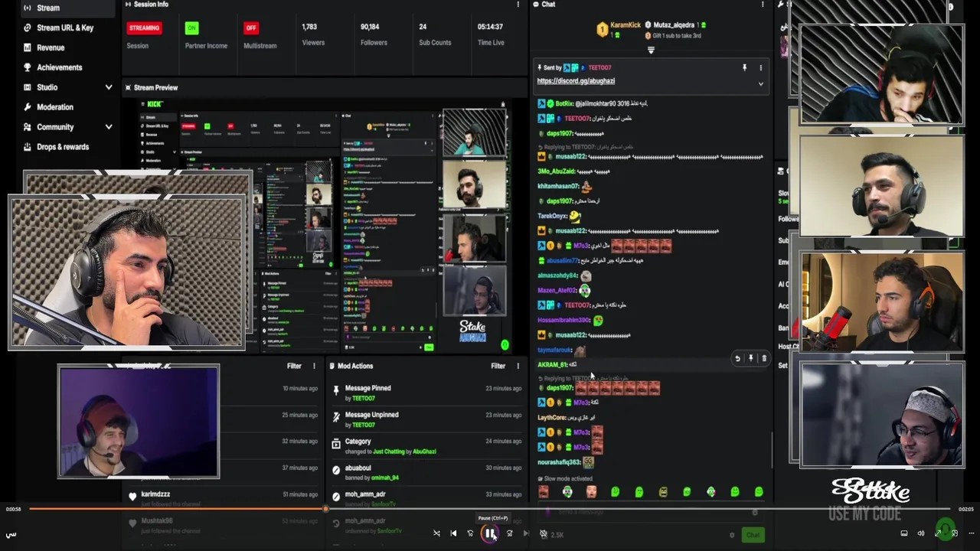Expand the Community sidebar section
The width and height of the screenshot is (980, 551).
click(109, 127)
